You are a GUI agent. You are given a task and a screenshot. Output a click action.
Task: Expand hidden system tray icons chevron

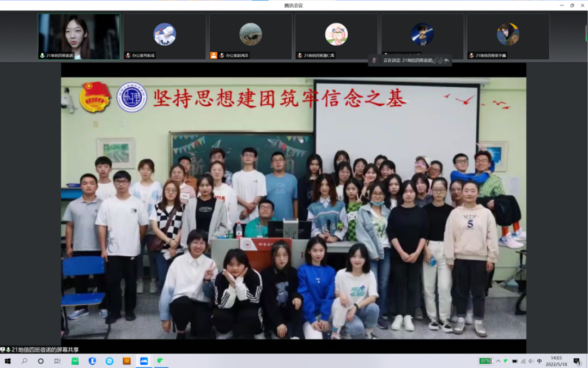498,361
